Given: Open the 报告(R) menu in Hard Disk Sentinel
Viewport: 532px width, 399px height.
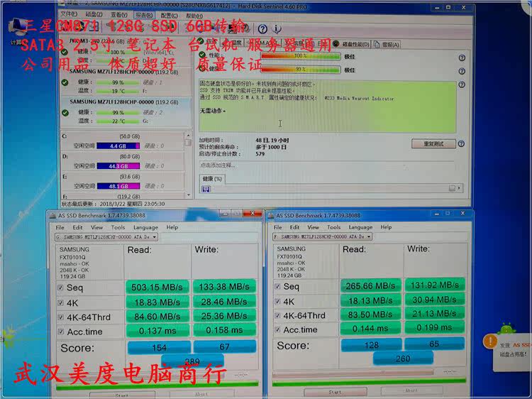Looking at the screenshot, I should coord(144,16).
